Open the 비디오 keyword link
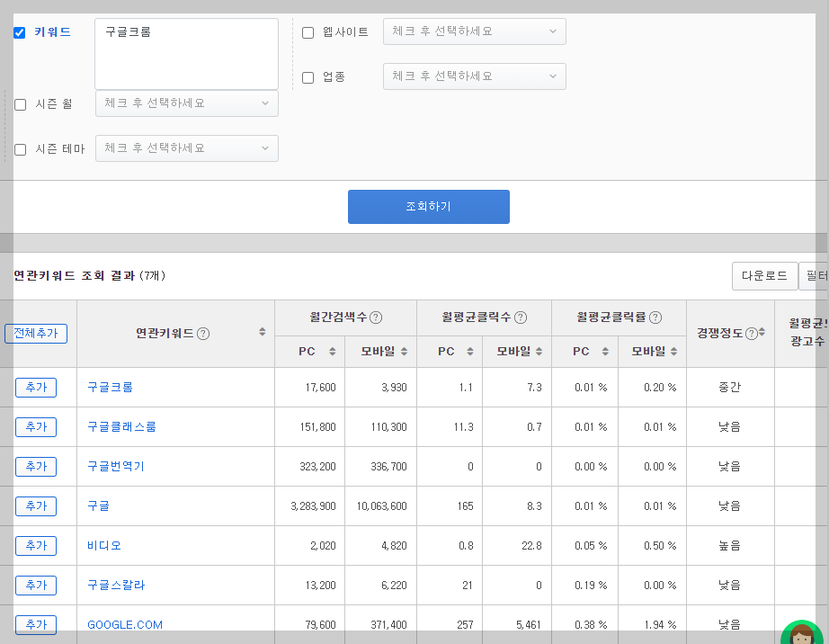 click(x=104, y=546)
